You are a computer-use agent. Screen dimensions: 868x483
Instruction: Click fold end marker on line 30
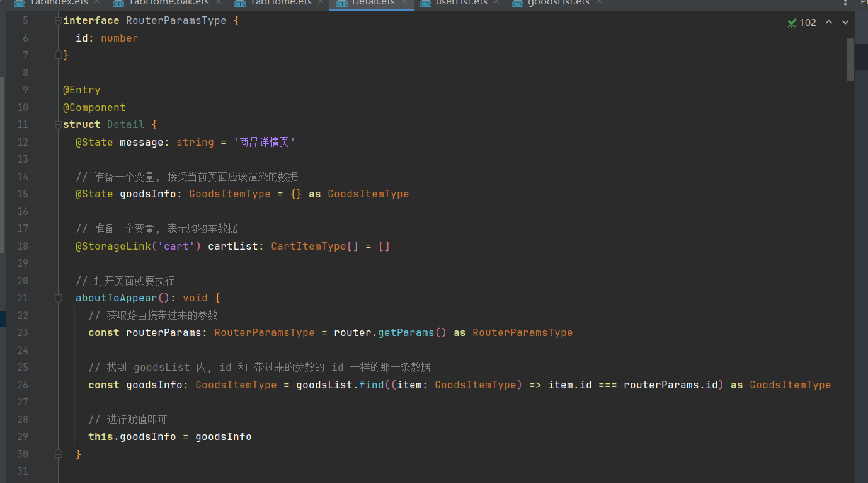click(x=58, y=454)
